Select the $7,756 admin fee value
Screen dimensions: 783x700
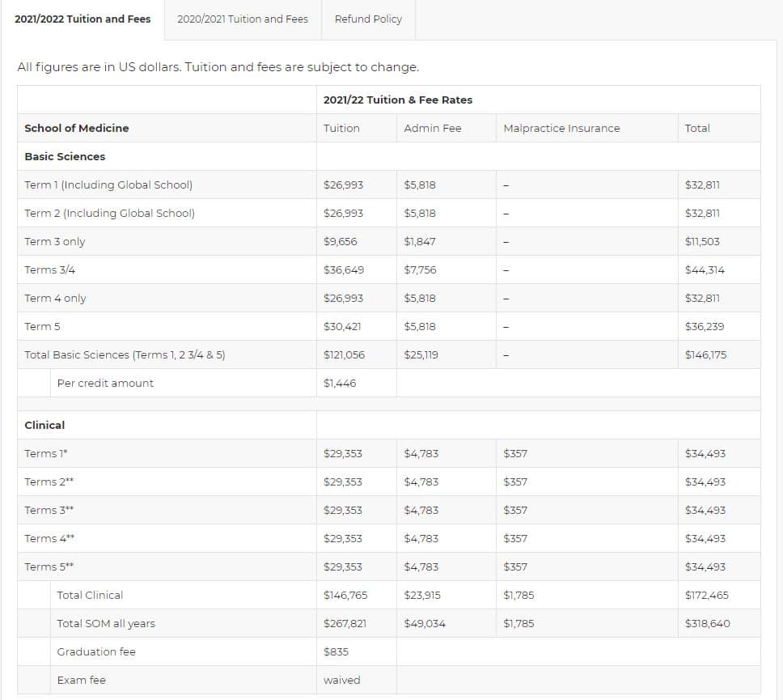(420, 269)
